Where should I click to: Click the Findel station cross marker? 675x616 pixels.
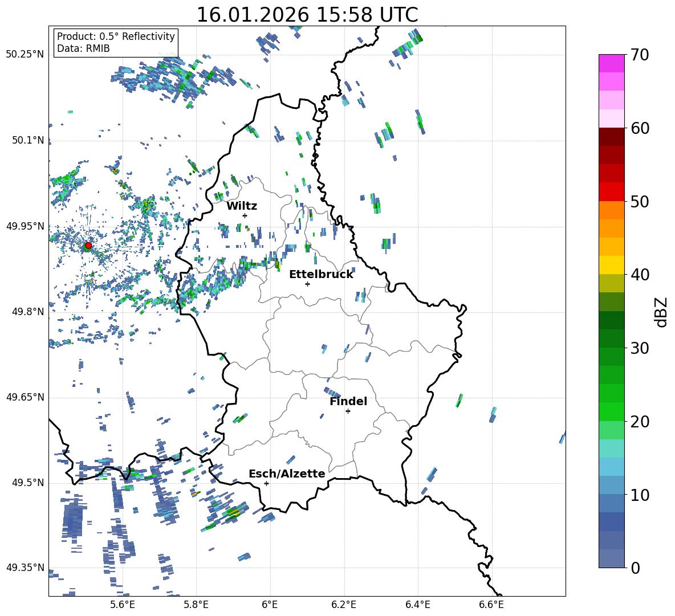tap(348, 411)
